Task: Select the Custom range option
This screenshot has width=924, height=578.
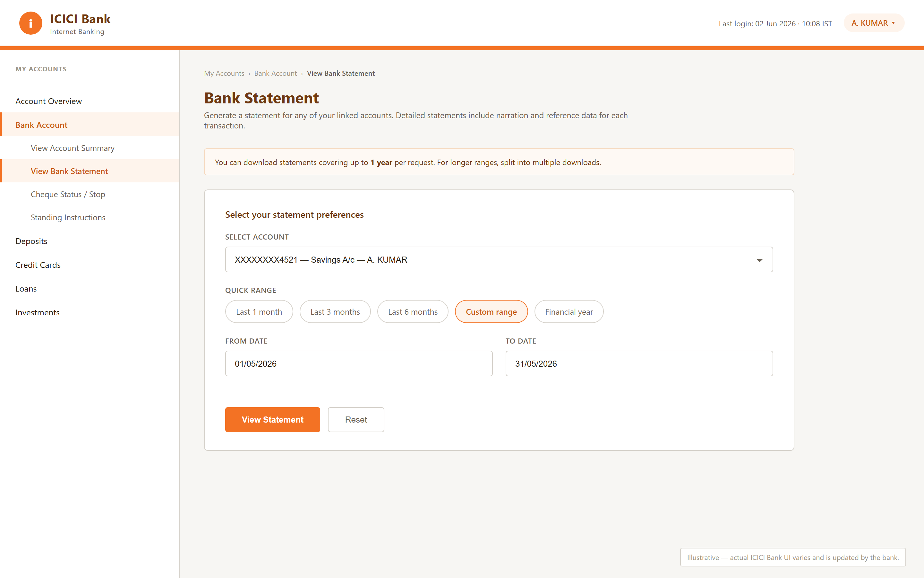Action: (491, 311)
